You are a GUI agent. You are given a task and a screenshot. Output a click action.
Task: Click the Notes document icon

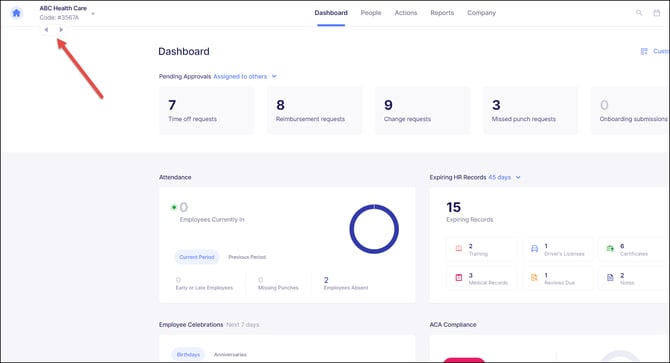[x=610, y=278]
